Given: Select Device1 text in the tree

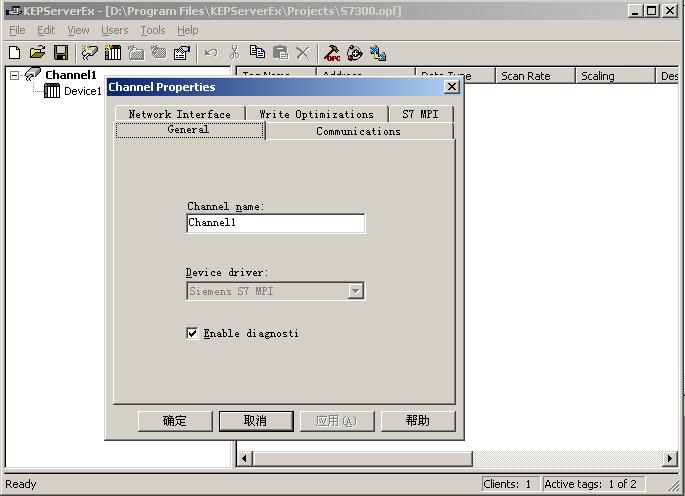Looking at the screenshot, I should pos(83,91).
